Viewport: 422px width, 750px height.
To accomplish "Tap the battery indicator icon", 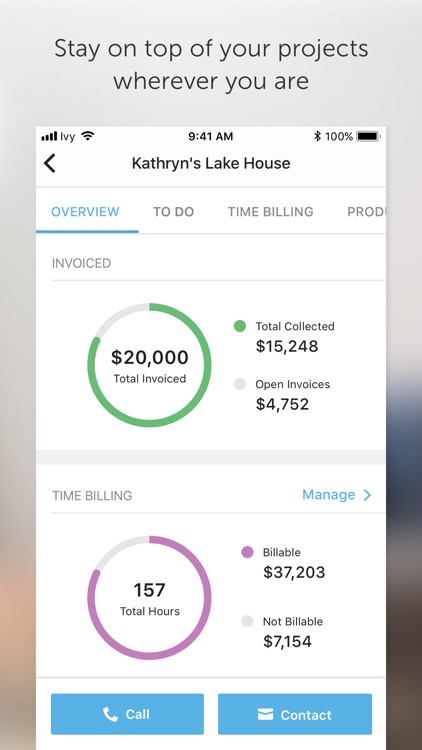I will (x=368, y=136).
